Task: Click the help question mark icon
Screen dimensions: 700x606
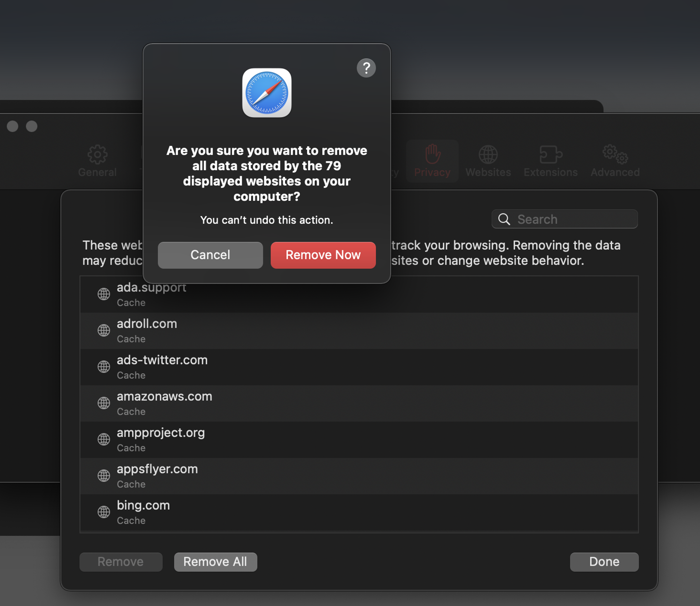Action: click(366, 68)
